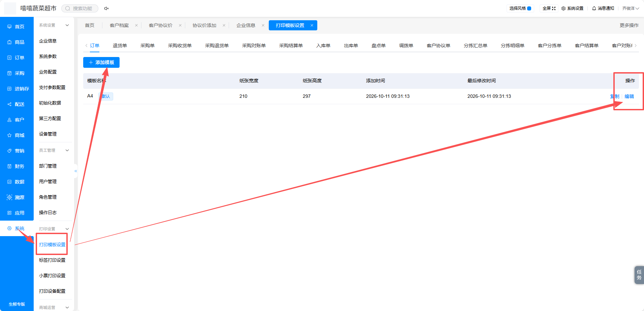Click the 添加模板 button

coord(101,62)
